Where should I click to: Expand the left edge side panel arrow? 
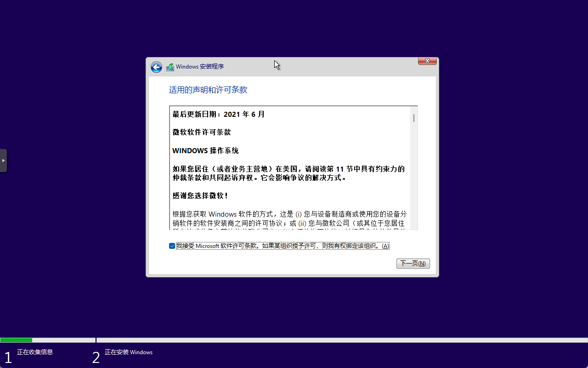3,161
